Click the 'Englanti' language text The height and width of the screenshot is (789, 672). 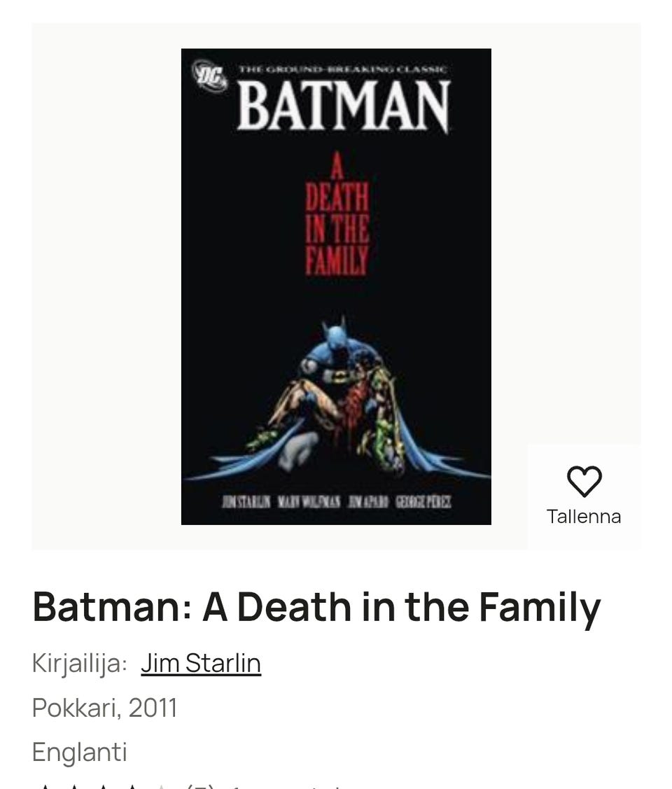(79, 752)
